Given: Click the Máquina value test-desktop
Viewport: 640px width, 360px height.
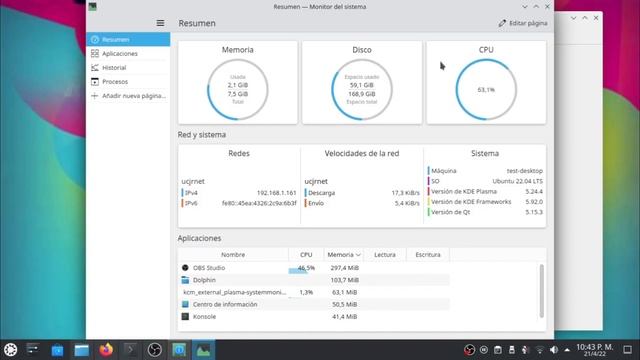Looking at the screenshot, I should point(524,171).
